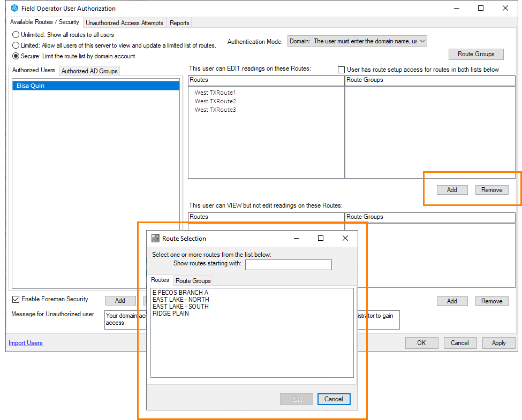Click the Route Groups button

(x=476, y=54)
